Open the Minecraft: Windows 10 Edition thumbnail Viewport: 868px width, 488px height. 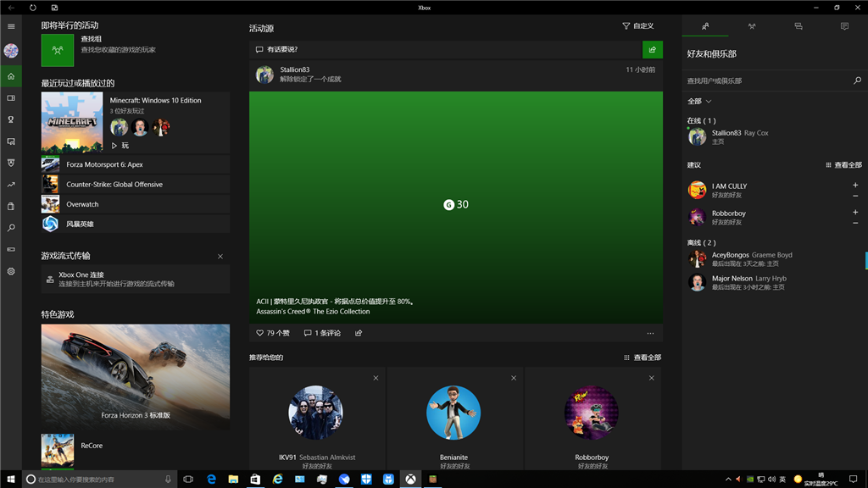72,122
